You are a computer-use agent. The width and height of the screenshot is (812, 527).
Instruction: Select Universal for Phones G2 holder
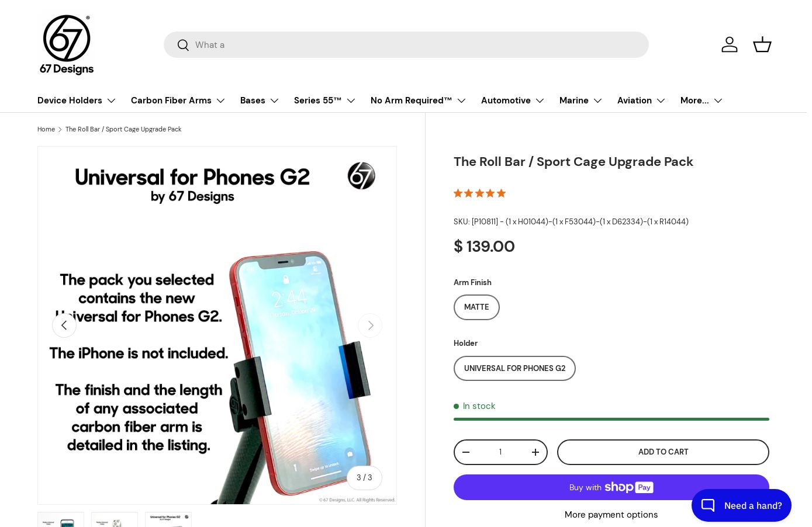[514, 369]
